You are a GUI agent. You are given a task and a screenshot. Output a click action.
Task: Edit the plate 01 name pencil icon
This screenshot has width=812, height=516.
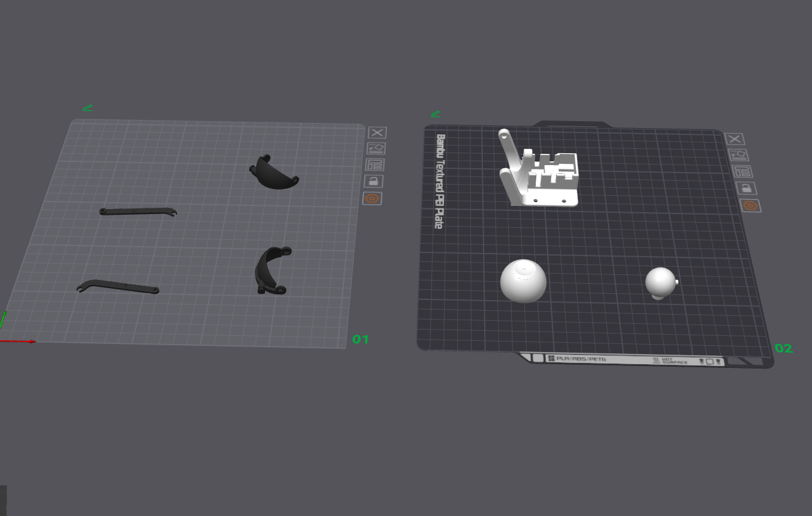coord(87,108)
